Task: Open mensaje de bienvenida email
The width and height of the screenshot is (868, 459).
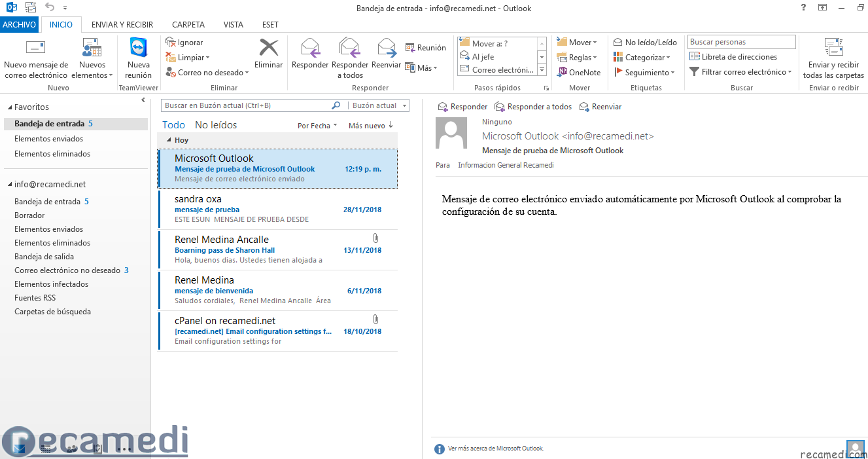Action: click(277, 291)
